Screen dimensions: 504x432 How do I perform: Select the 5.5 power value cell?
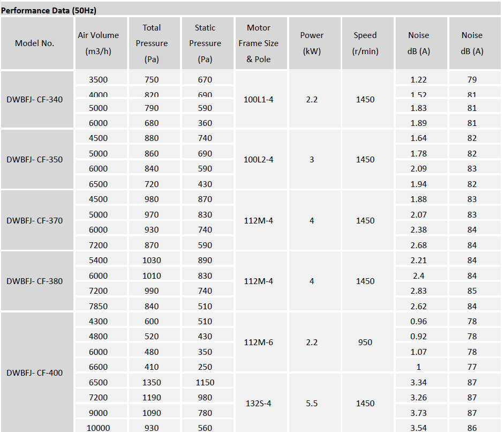click(x=312, y=403)
